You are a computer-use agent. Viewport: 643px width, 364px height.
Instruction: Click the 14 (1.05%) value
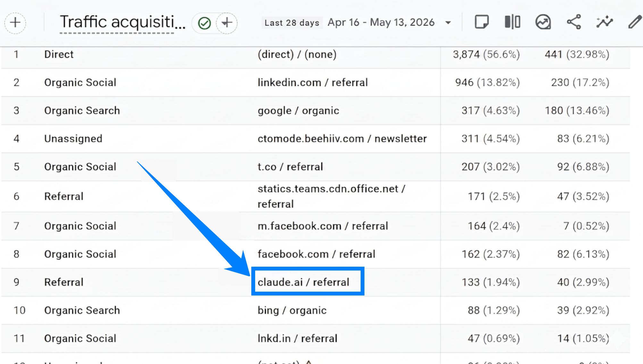583,338
